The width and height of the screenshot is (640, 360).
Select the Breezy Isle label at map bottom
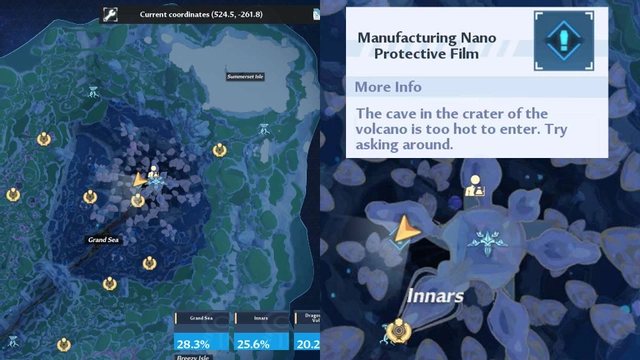click(193, 357)
